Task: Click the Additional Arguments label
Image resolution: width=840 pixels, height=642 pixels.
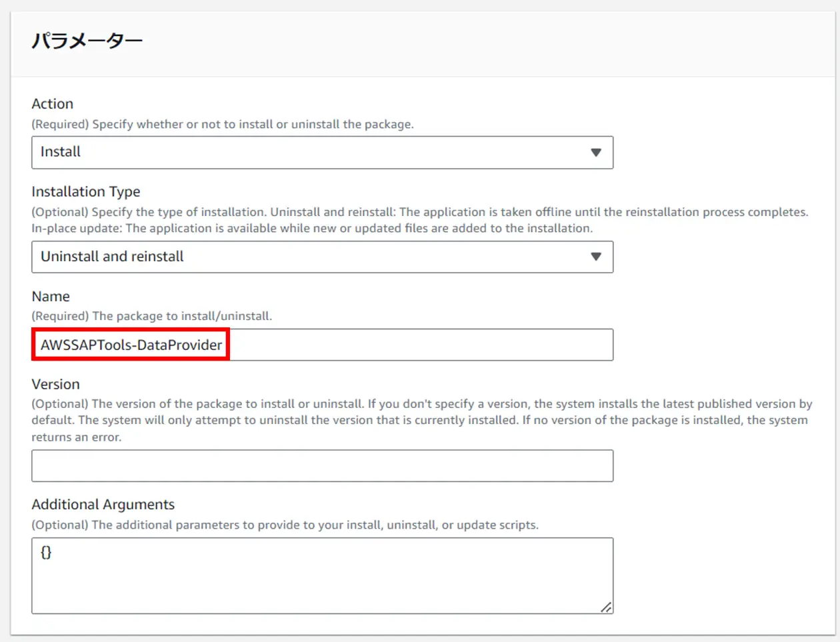Action: tap(103, 505)
